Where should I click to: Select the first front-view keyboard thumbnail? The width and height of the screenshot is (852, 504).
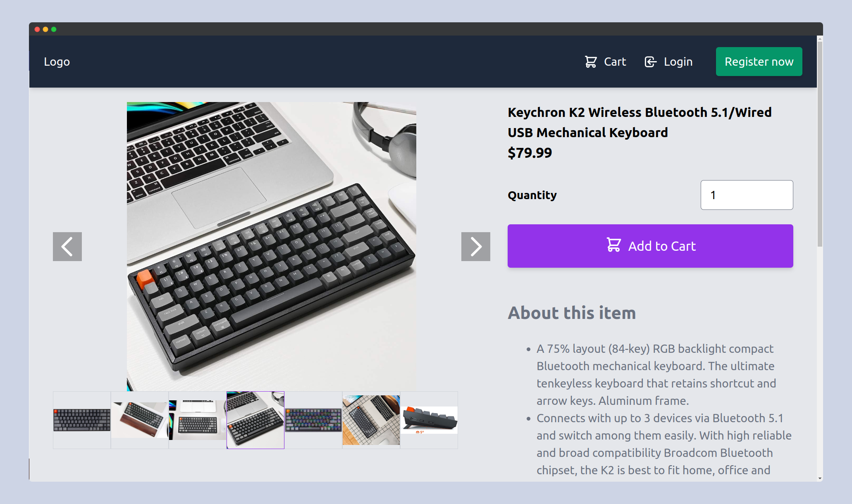[82, 420]
